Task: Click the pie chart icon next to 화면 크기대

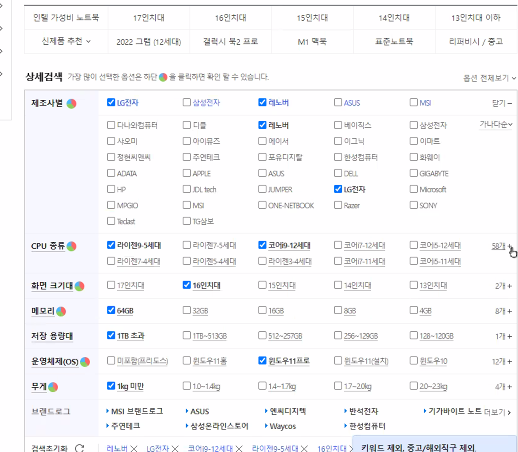Action: pos(79,286)
